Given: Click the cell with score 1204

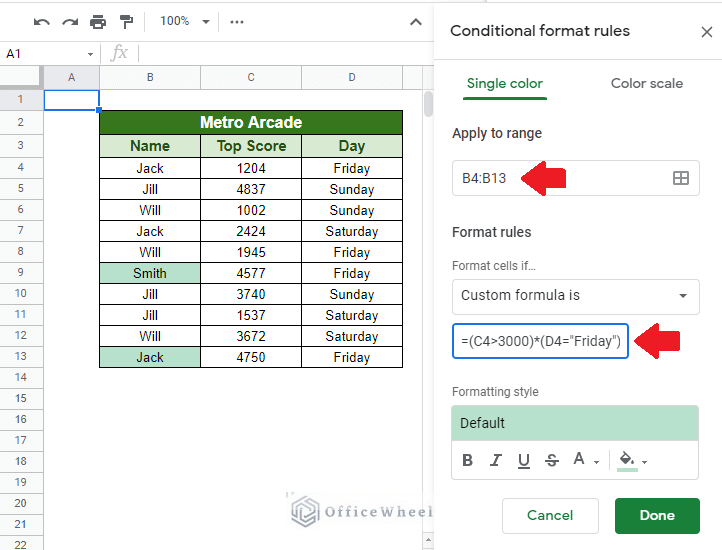Looking at the screenshot, I should [251, 168].
